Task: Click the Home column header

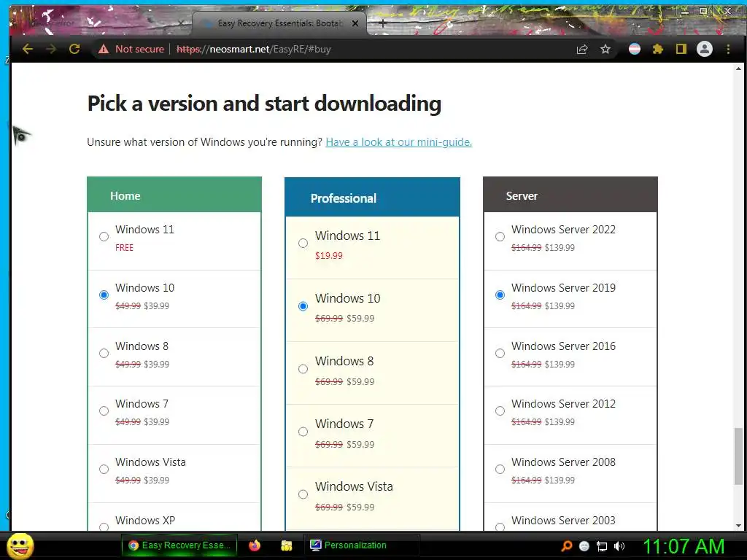Action: (174, 195)
